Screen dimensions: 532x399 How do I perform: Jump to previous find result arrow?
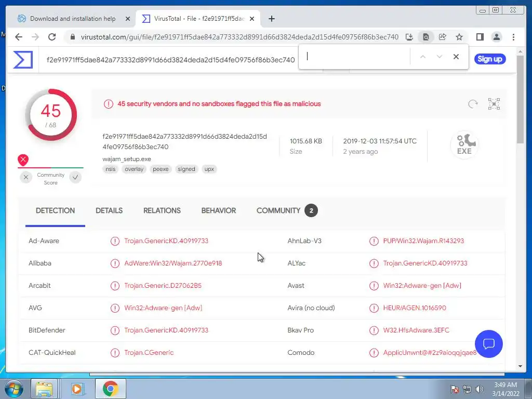423,57
